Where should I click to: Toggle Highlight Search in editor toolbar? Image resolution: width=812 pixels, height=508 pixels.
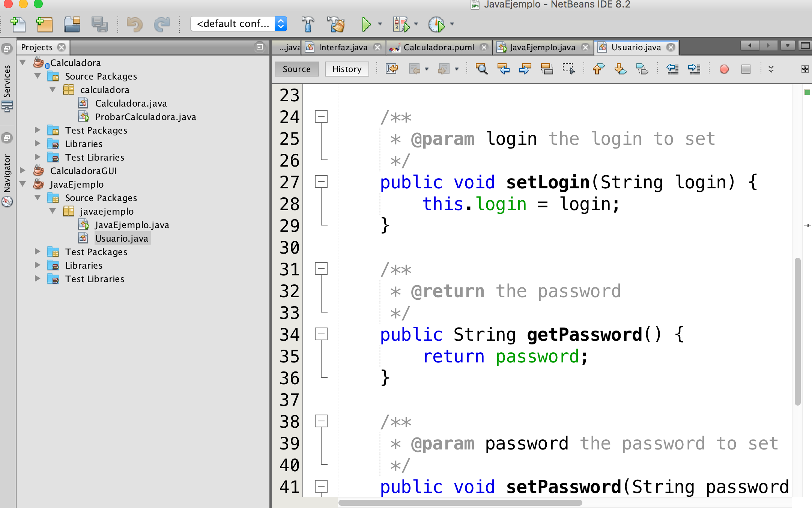547,69
